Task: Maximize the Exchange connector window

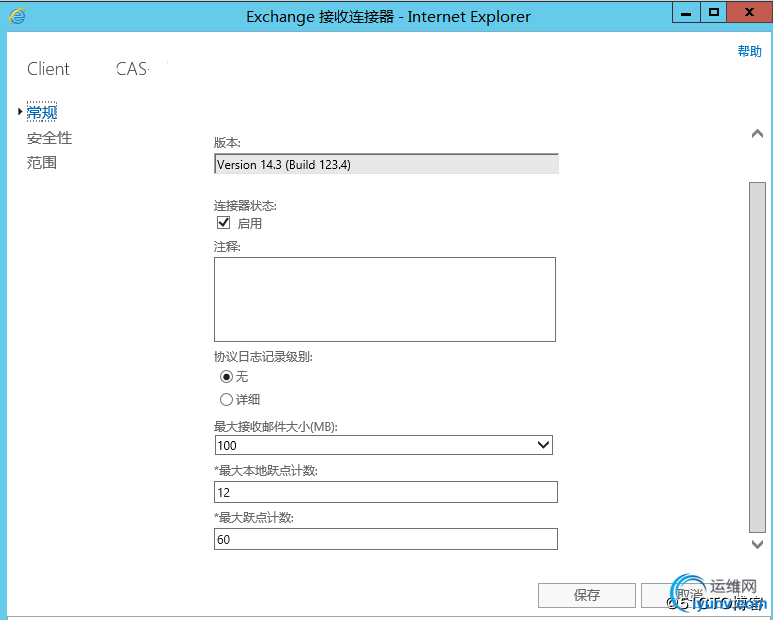Action: (713, 13)
